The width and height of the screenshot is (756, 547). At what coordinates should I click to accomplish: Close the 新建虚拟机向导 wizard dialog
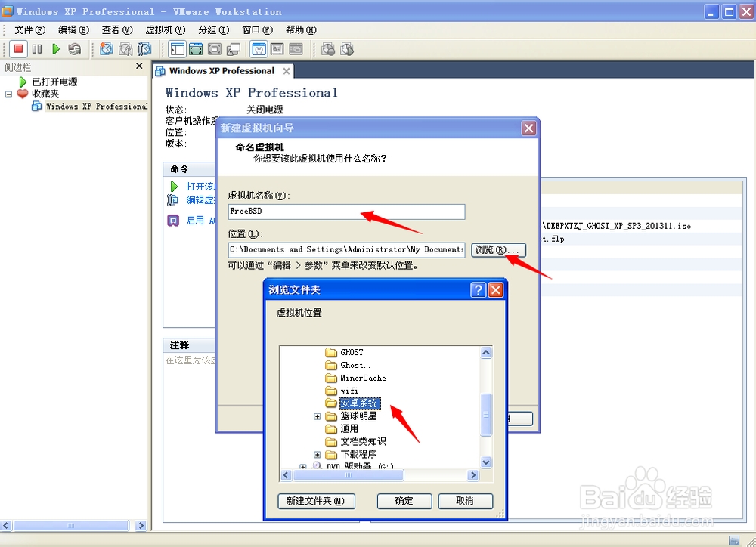point(529,128)
